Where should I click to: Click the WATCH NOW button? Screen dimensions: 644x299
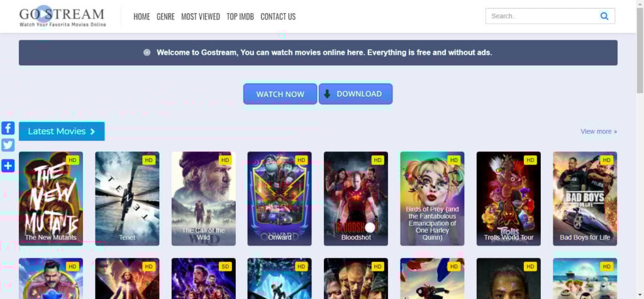pyautogui.click(x=280, y=94)
